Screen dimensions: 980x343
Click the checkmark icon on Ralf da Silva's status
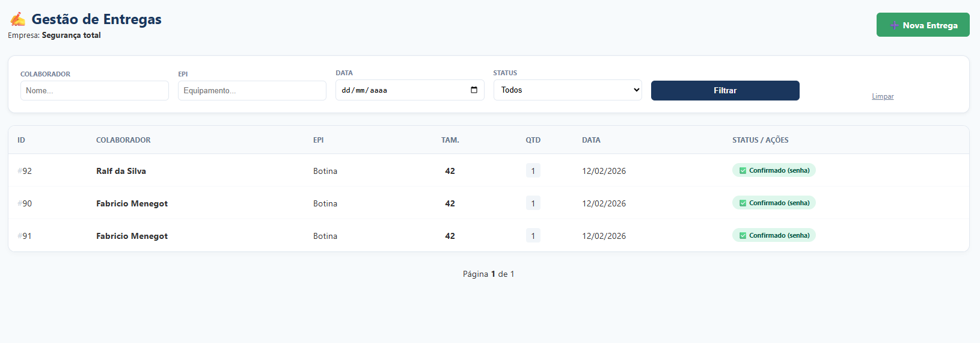click(743, 171)
